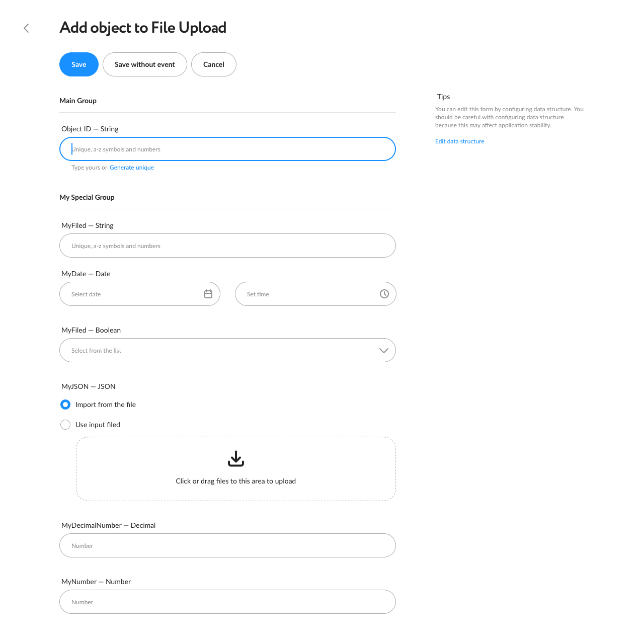Click the Set time input field
This screenshot has width=644, height=644.
coord(315,294)
